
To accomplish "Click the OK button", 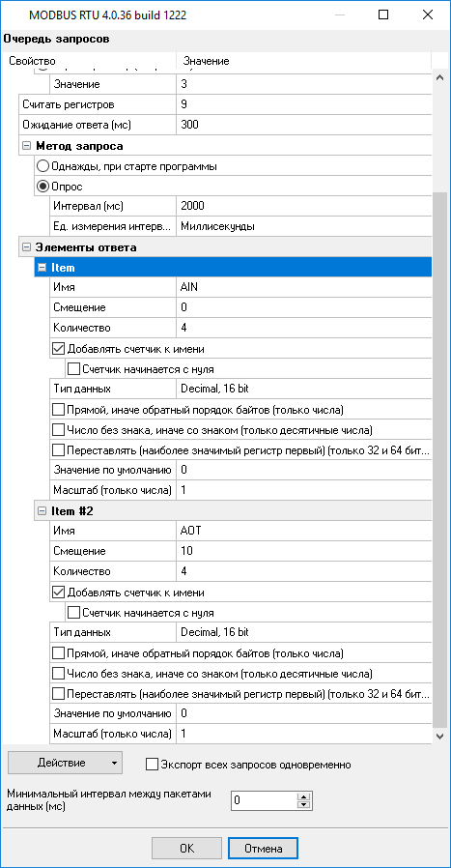I will (186, 848).
